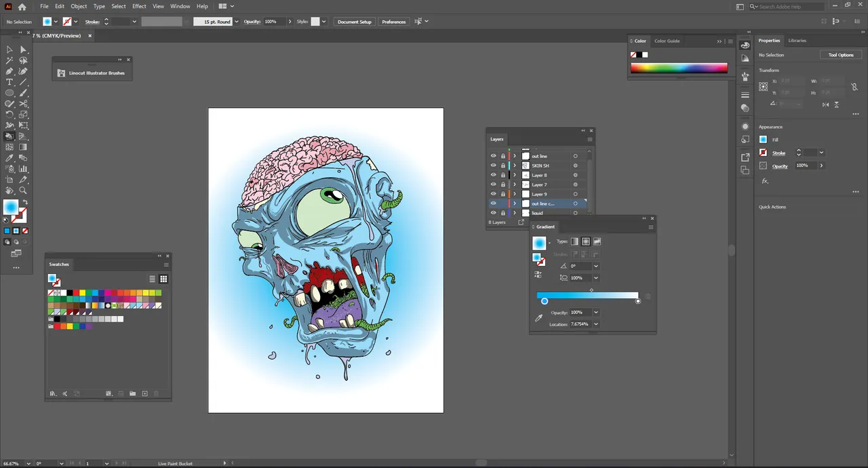Open the Window menu
The image size is (868, 468).
(x=180, y=6)
